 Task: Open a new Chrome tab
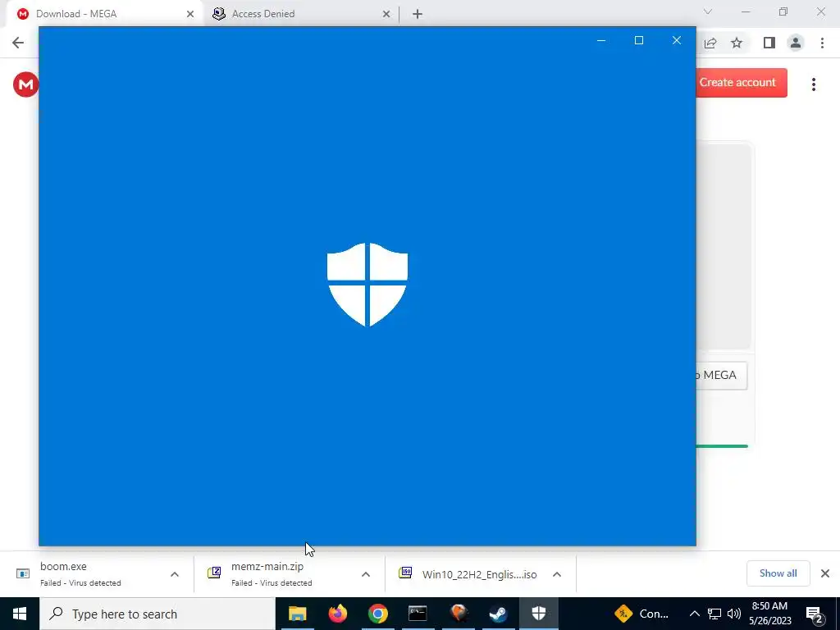pos(418,14)
